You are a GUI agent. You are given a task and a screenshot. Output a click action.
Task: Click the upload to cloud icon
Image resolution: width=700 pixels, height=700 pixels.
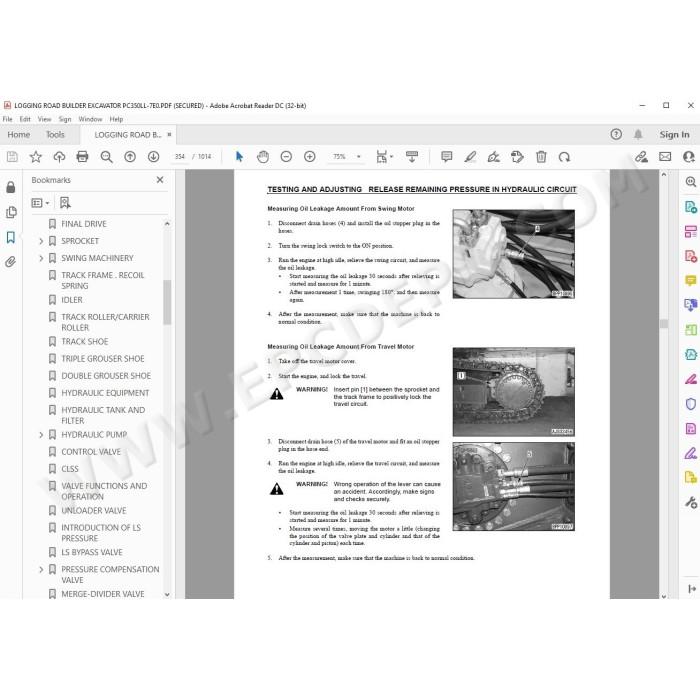click(59, 157)
